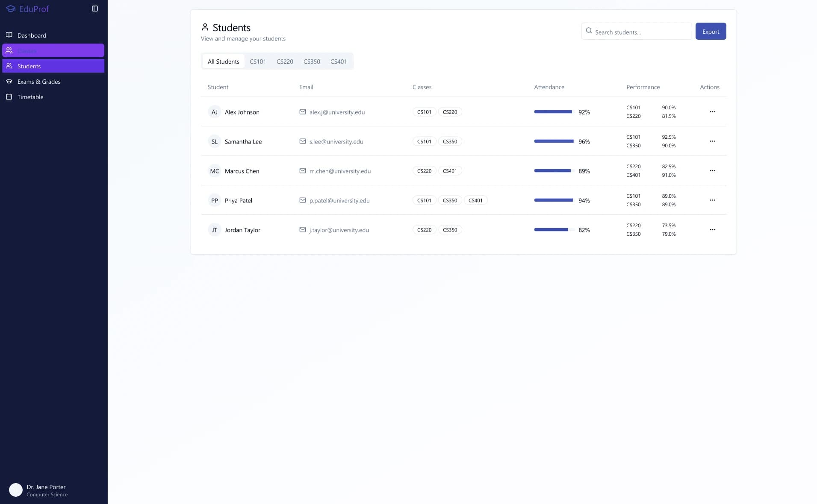This screenshot has height=504, width=817.
Task: Click the search magnifier icon
Action: coord(589,31)
